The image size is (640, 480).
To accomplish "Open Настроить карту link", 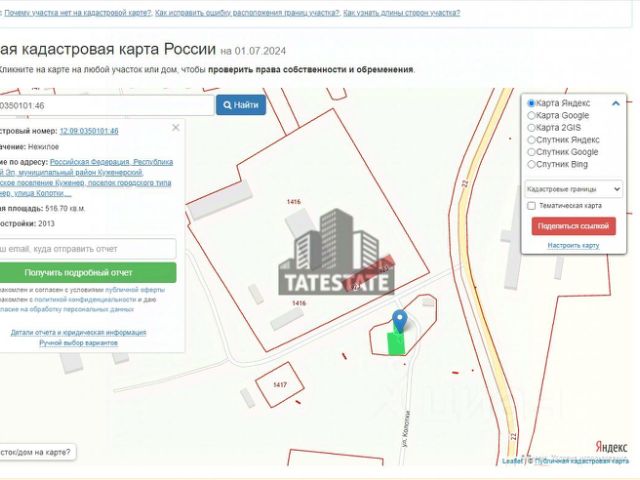I will click(573, 245).
